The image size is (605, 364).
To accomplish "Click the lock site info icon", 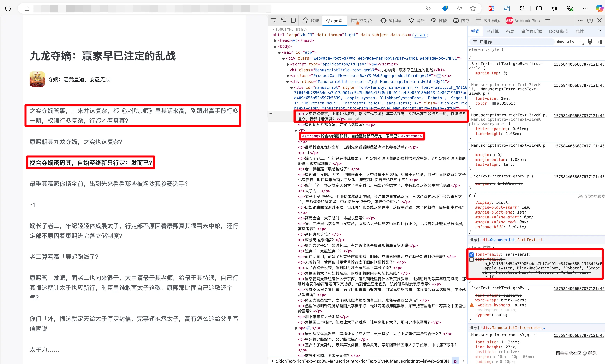I will tap(27, 8).
